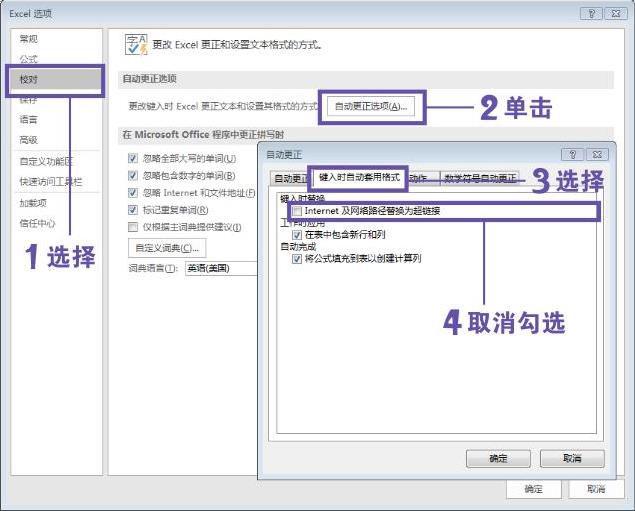Check Internet 及网络路径替换为超链接 option
The width and height of the screenshot is (635, 511).
(297, 211)
